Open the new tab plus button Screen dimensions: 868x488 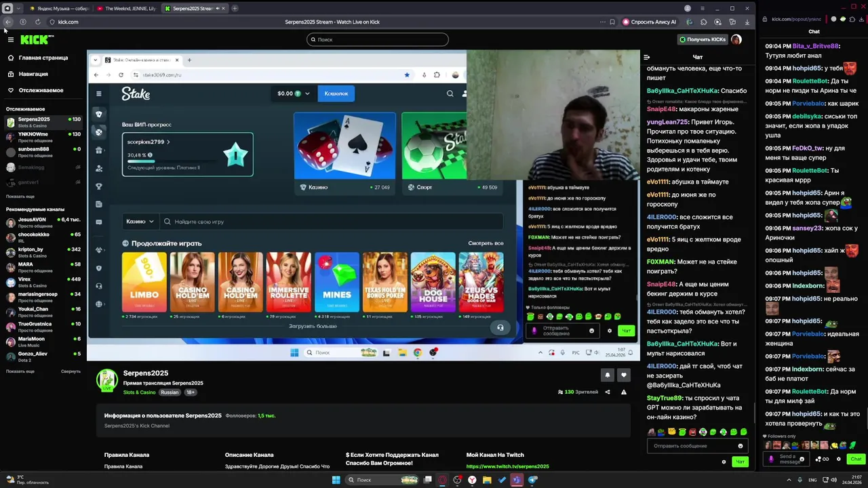click(235, 8)
